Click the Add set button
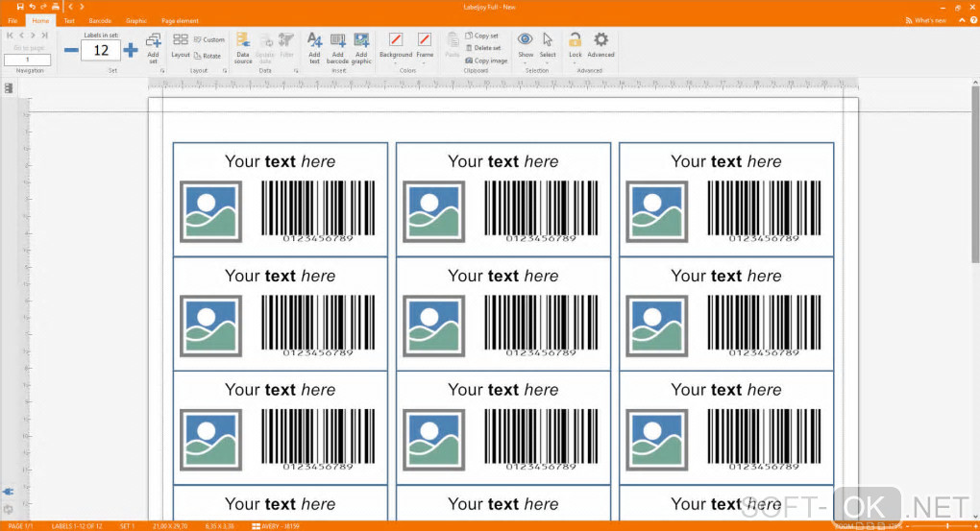The width and height of the screenshot is (980, 531). click(x=153, y=48)
